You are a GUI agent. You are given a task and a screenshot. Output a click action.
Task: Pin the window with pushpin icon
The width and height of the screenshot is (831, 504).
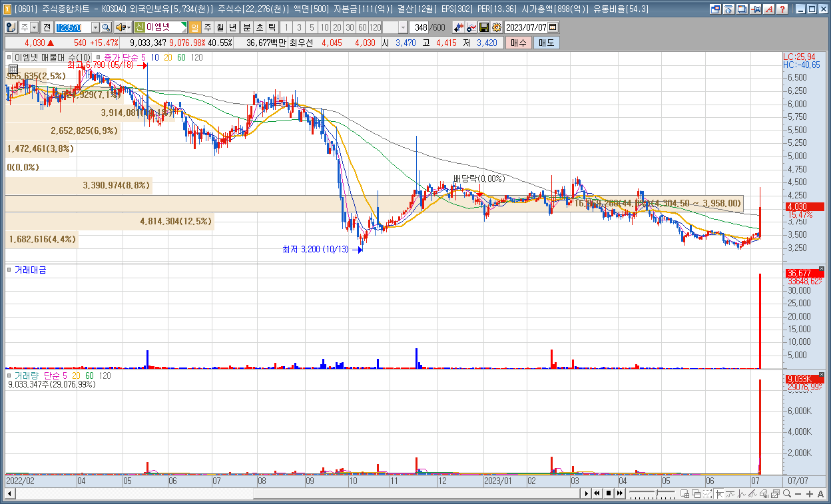755,9
